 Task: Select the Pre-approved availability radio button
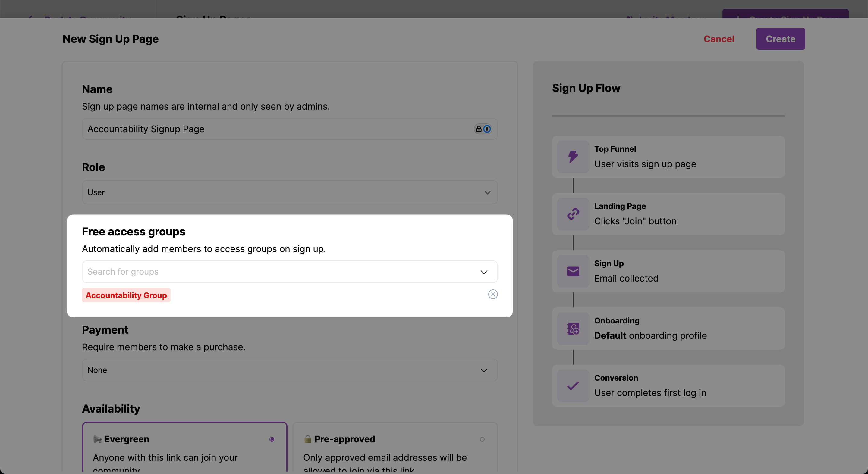[482, 439]
